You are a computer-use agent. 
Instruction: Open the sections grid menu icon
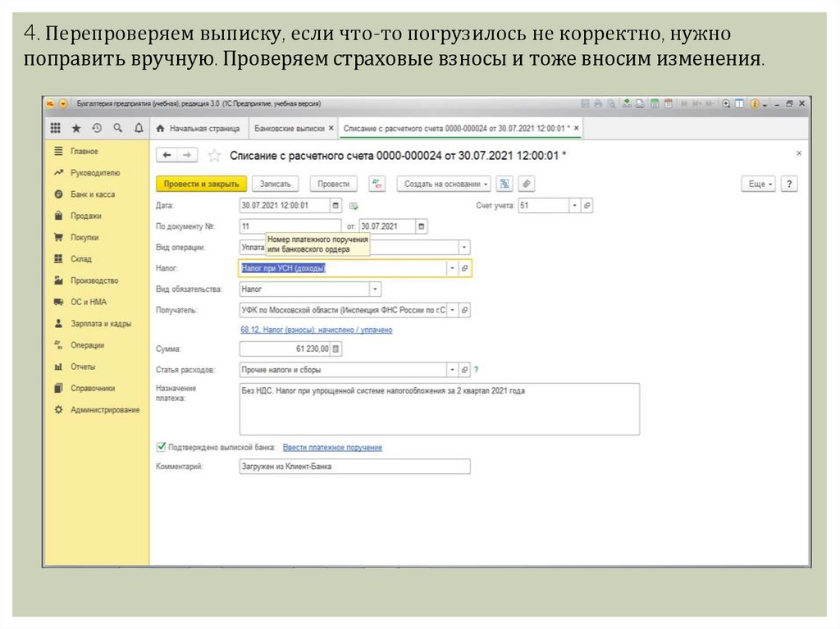56,129
